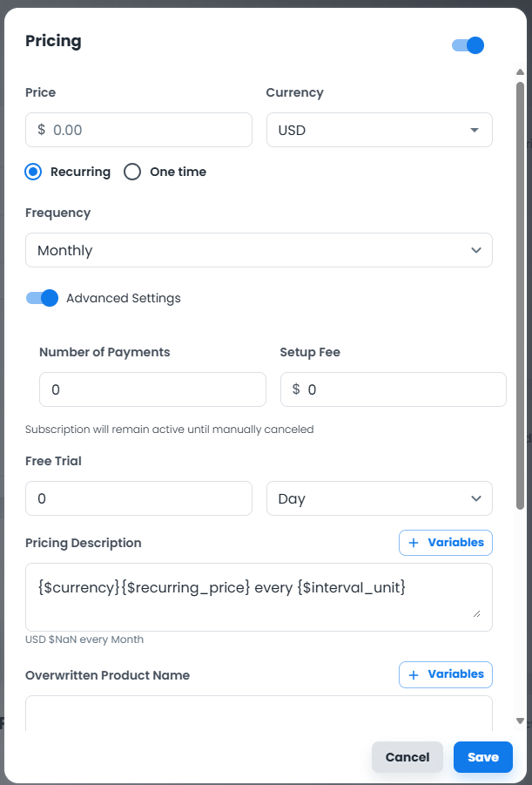
Task: Toggle the Pricing switch at top
Action: pos(468,45)
